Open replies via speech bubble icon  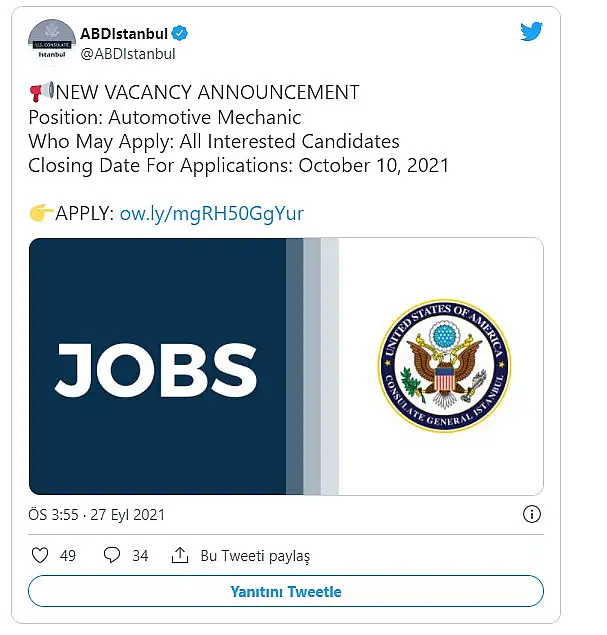click(112, 555)
